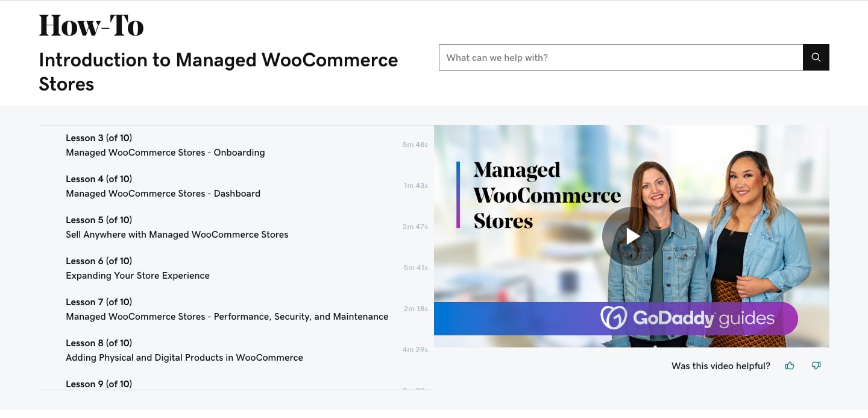Open Lesson 5 Sell Anywhere with Managed WooCommerce Stores
The image size is (868, 418).
pos(236,227)
